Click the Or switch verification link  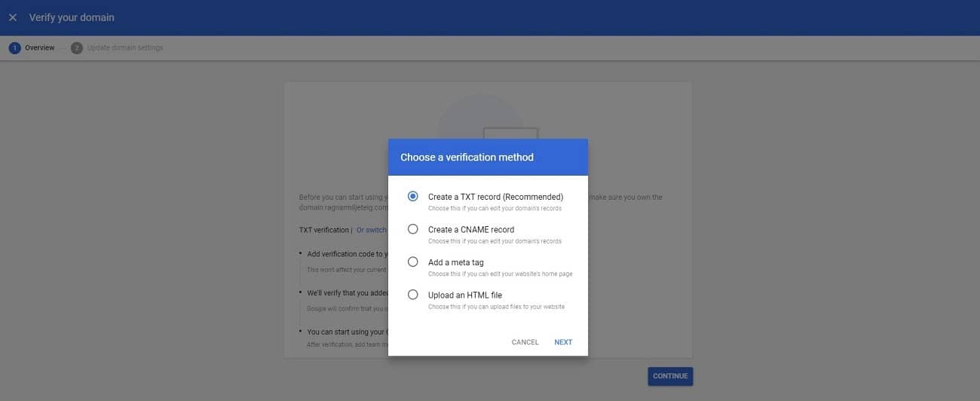372,230
